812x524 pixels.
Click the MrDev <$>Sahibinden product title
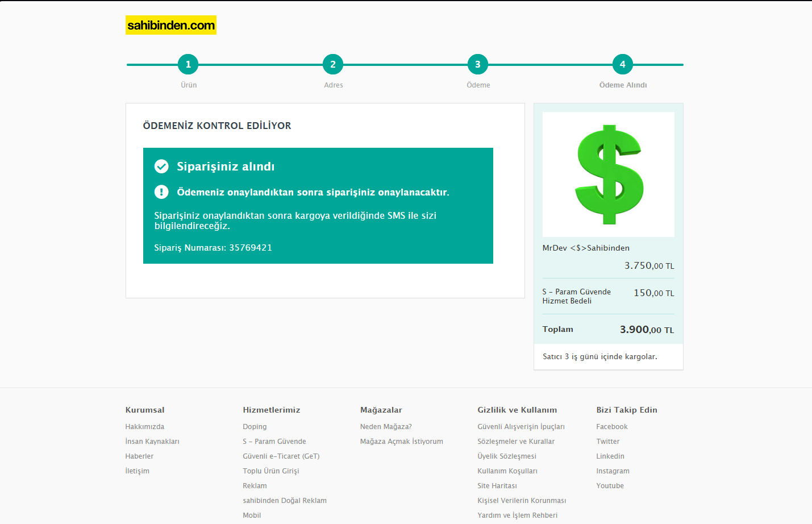pos(586,248)
